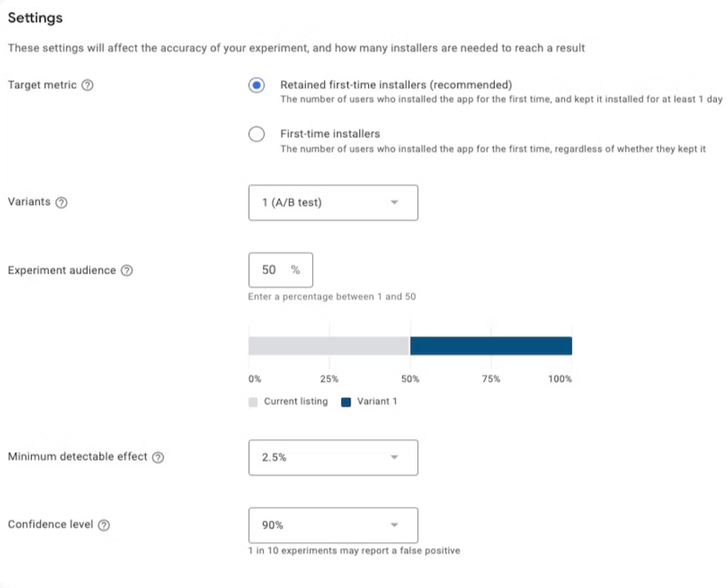The image size is (728, 588).
Task: Open help icon next to Target metric
Action: (x=88, y=85)
